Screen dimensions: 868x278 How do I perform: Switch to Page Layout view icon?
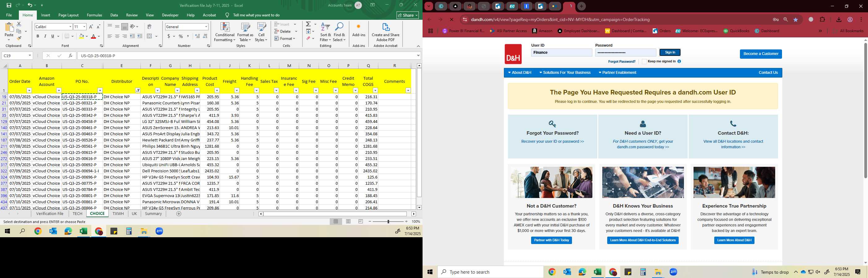[x=348, y=221]
